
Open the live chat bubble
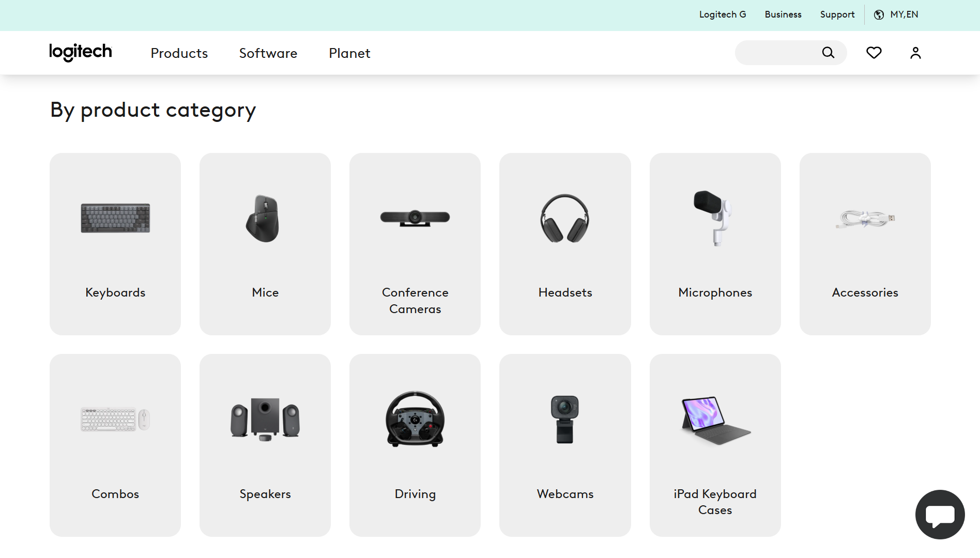[x=940, y=515]
